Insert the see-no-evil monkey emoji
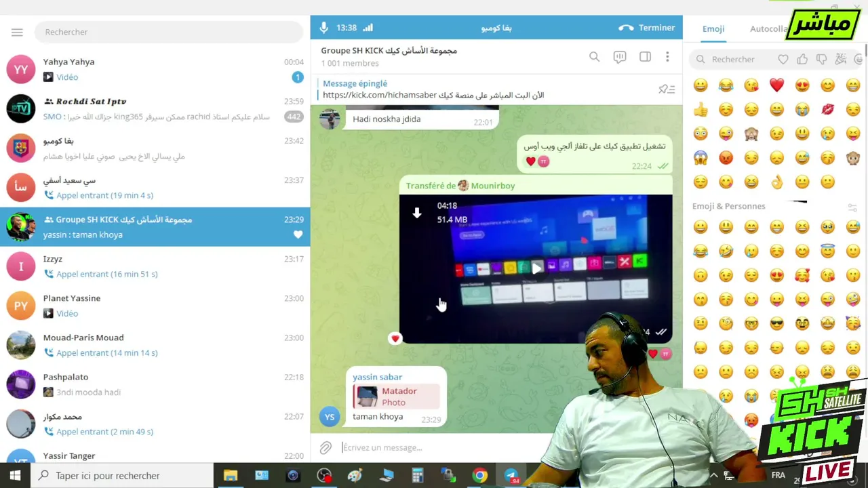 coord(751,134)
